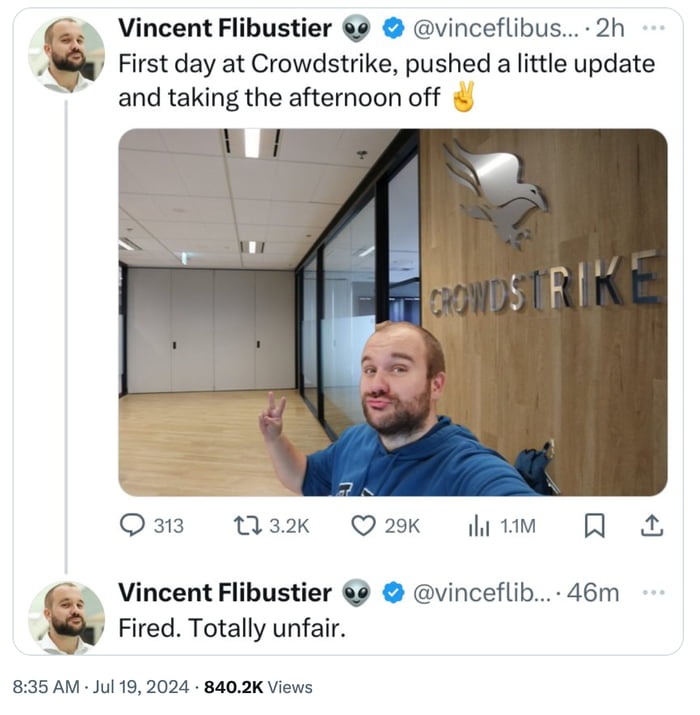700x715 pixels.
Task: Share the tweet with the upload arrow icon
Action: (652, 525)
